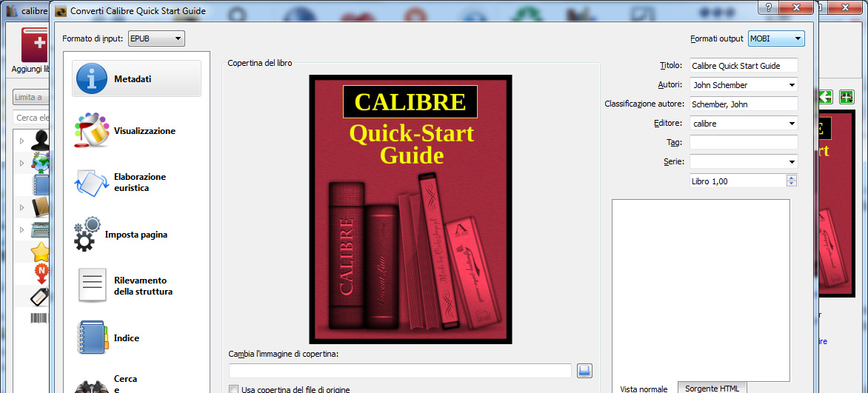Screen dimensions: 868x393
Task: Click the star rating icon in tag browser
Action: click(41, 252)
